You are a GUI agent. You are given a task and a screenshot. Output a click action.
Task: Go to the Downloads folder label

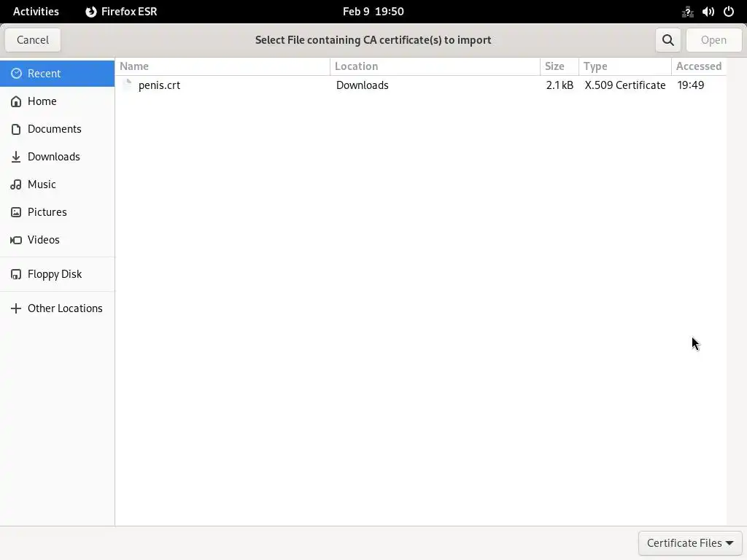[x=54, y=157]
